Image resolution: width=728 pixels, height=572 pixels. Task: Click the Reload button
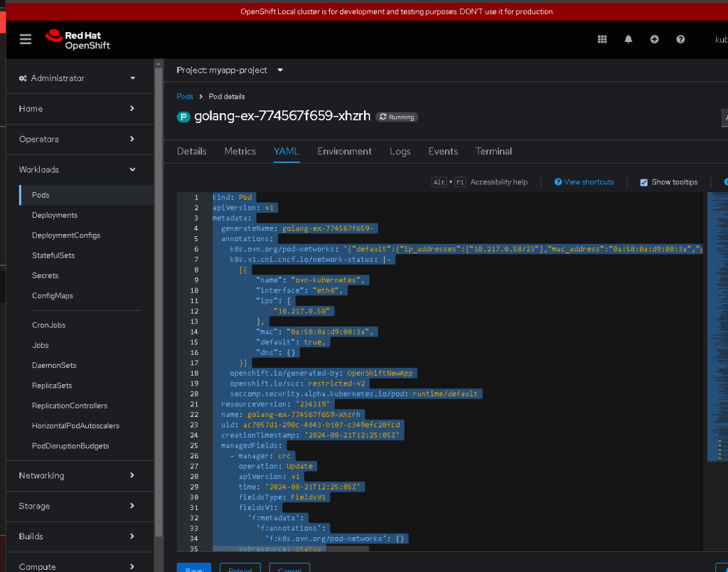(x=240, y=568)
